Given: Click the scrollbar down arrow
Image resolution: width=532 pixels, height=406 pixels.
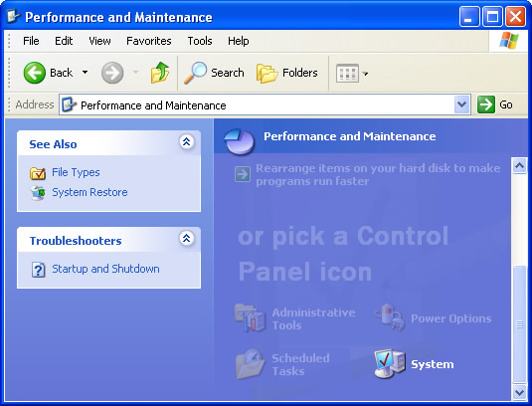Looking at the screenshot, I should [519, 393].
